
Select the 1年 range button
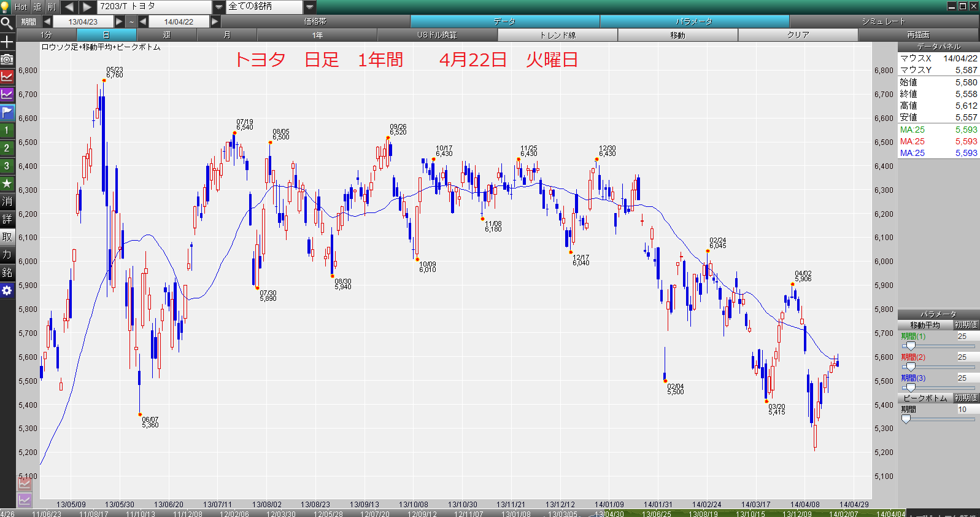pos(317,35)
